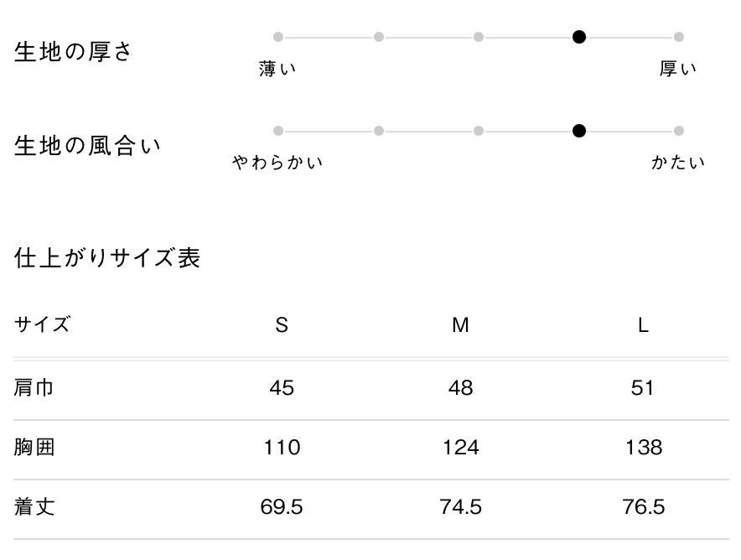Click the 着丈 value 76.5 for size L
The image size is (741, 560).
(x=644, y=507)
